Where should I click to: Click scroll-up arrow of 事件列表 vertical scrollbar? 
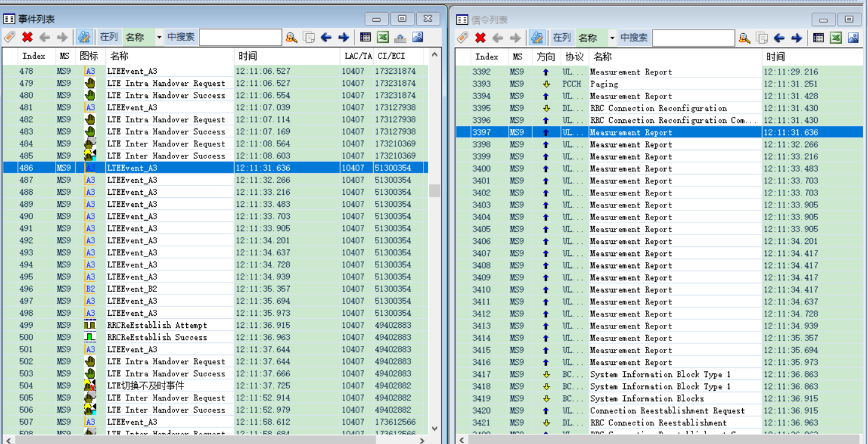pyautogui.click(x=434, y=54)
